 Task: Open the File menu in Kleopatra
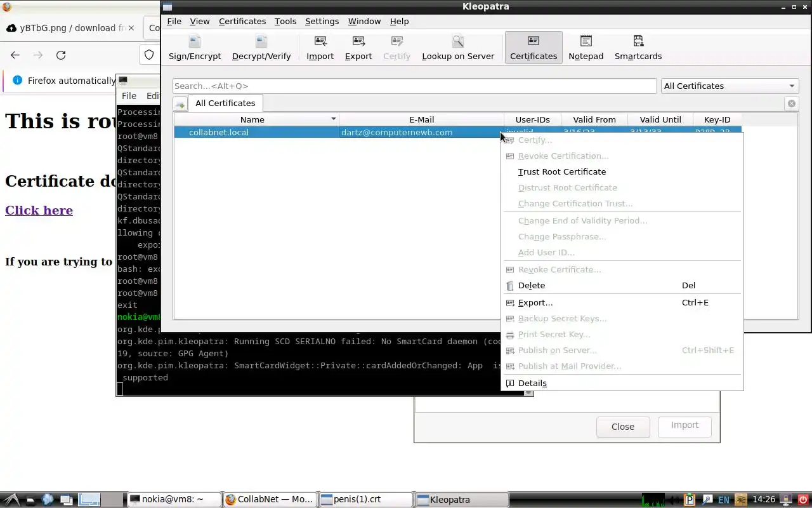point(174,21)
